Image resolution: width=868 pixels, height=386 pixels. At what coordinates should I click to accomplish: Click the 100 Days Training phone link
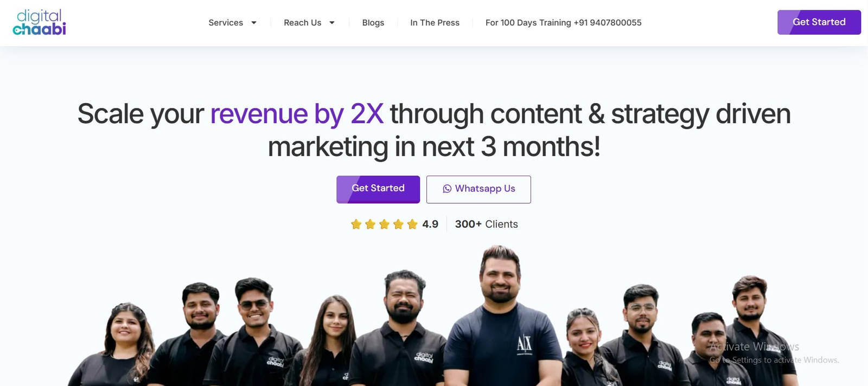tap(563, 23)
